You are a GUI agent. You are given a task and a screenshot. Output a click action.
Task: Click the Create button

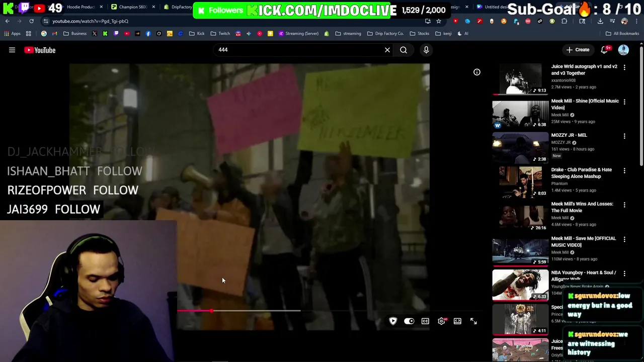[578, 50]
